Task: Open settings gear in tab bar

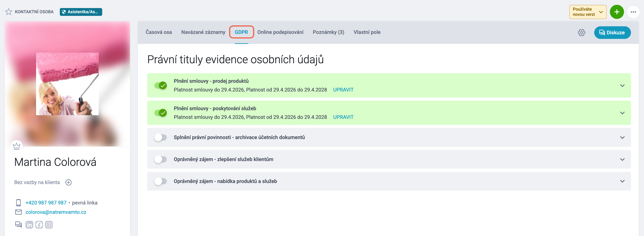Action: click(581, 33)
